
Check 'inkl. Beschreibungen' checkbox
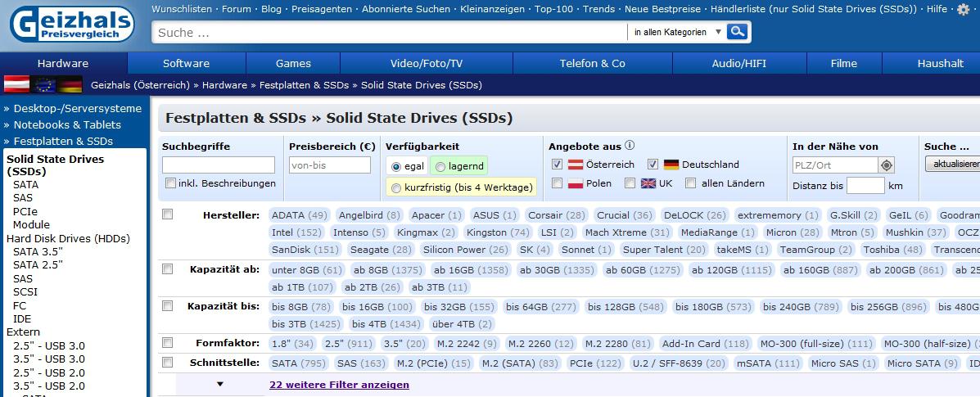[170, 183]
